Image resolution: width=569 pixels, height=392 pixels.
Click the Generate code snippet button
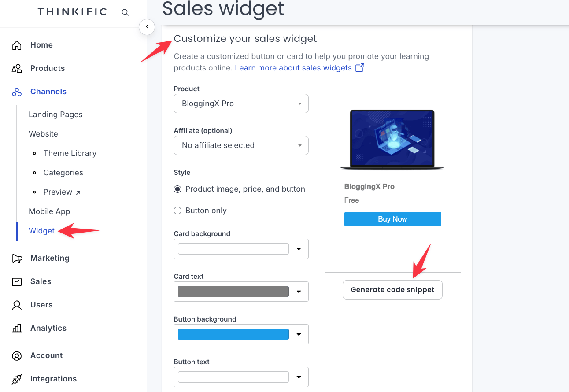[392, 290]
